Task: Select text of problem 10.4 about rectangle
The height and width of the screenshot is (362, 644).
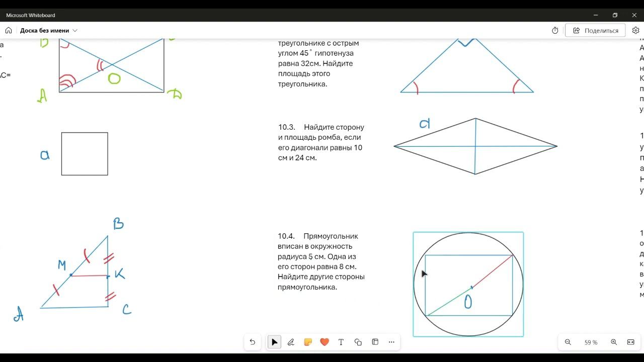Action: point(321,261)
